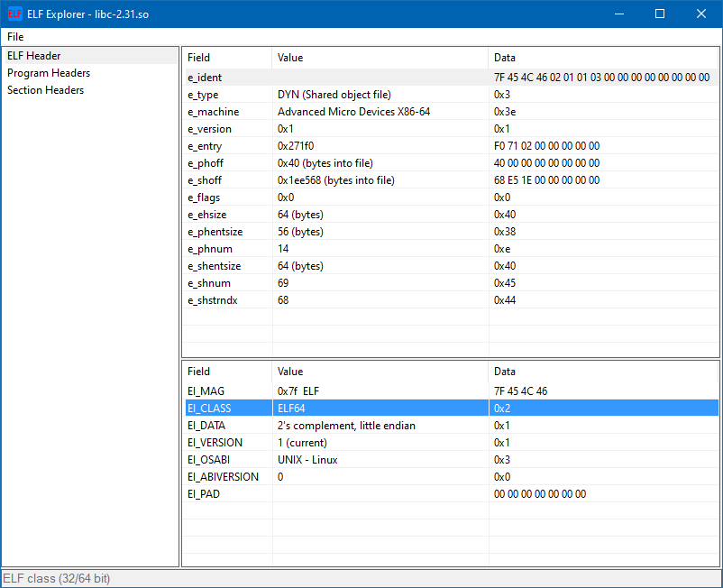Viewport: 723px width, 588px height.
Task: Select the e_phentsize field
Action: [215, 232]
